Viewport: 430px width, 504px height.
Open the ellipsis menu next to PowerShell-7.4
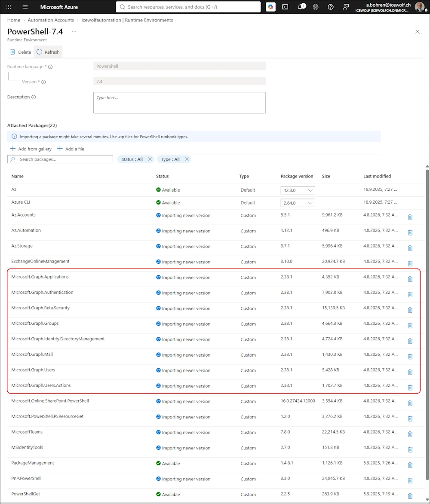74,31
